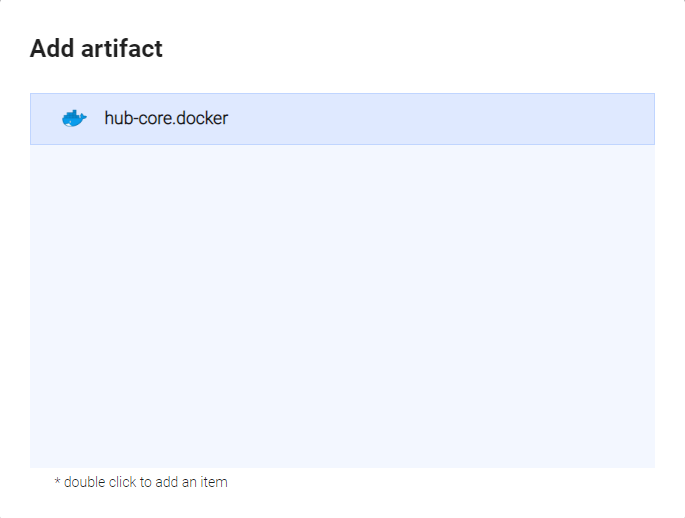Click the Docker whale icon
Viewport: 685px width, 518px height.
pyautogui.click(x=74, y=119)
